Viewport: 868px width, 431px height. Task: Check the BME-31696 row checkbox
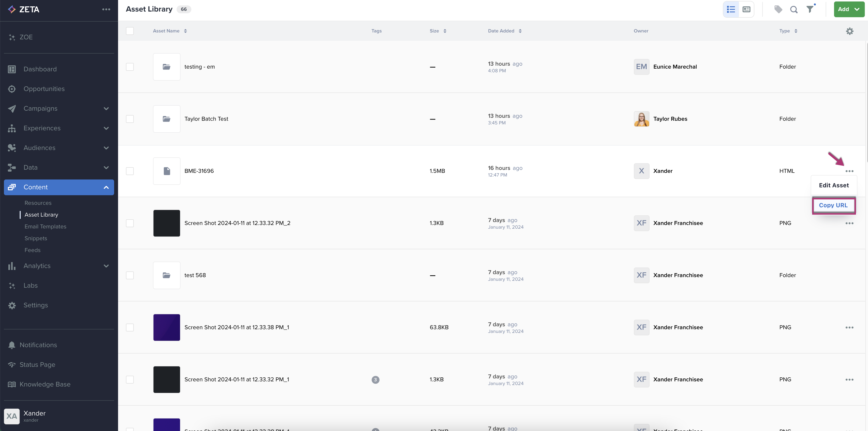click(x=130, y=171)
